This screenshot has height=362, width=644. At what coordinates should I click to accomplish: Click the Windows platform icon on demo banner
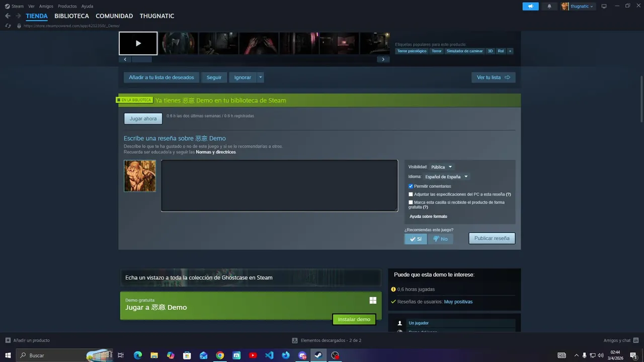click(373, 300)
